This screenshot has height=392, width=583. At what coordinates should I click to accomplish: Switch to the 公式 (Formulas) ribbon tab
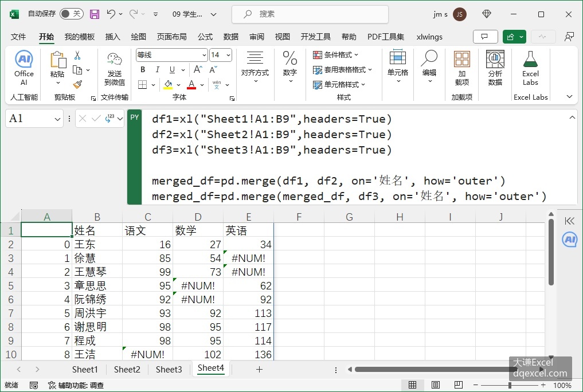click(x=205, y=37)
